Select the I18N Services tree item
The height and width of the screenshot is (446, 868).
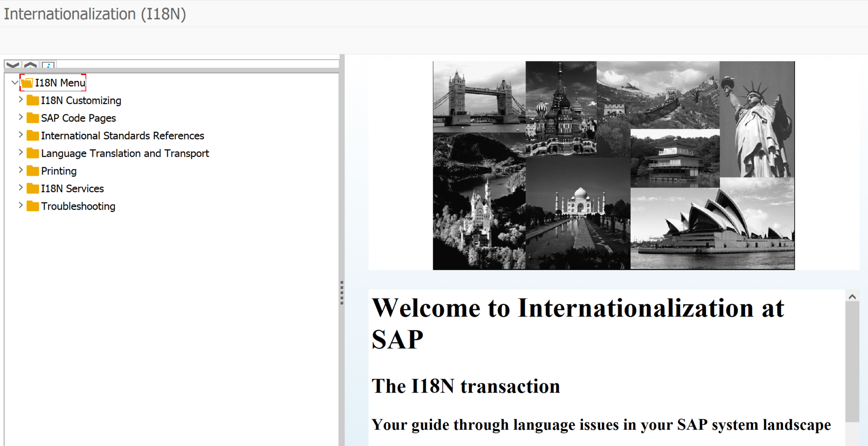click(x=72, y=188)
